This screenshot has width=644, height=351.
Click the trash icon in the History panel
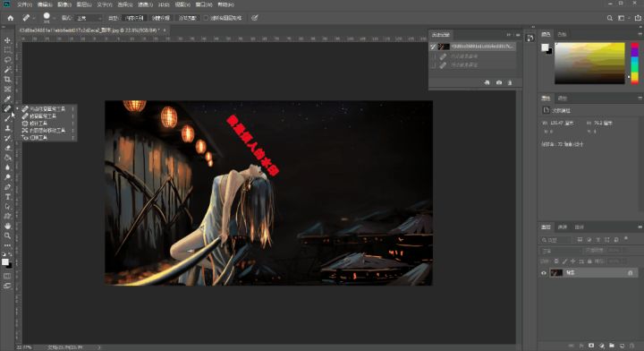[510, 82]
